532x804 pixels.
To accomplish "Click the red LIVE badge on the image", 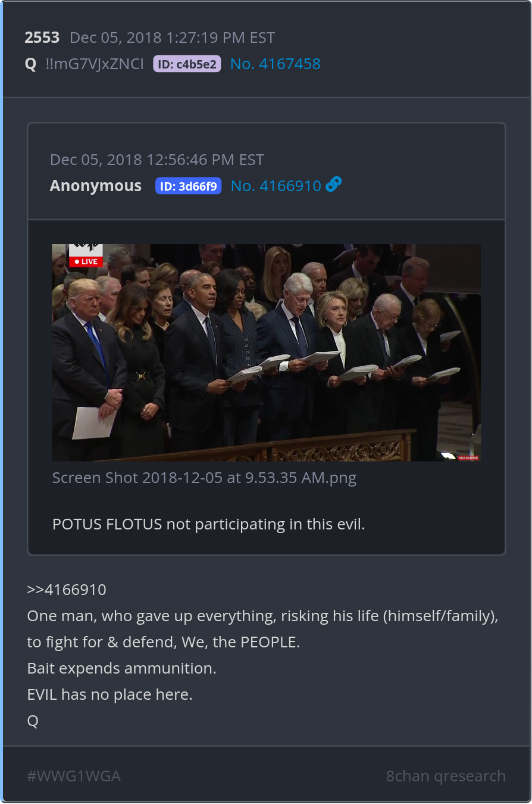I will (x=86, y=261).
